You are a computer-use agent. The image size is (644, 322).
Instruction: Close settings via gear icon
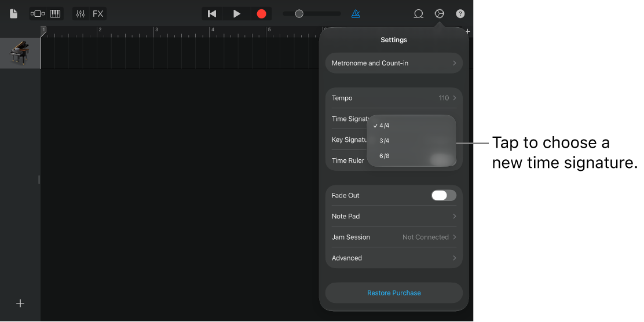point(439,13)
